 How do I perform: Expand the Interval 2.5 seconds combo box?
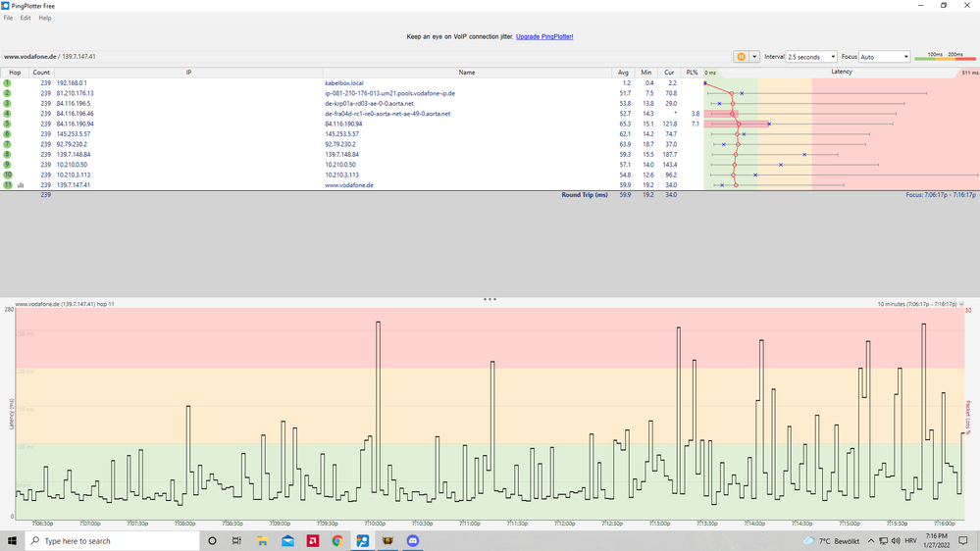coord(811,57)
